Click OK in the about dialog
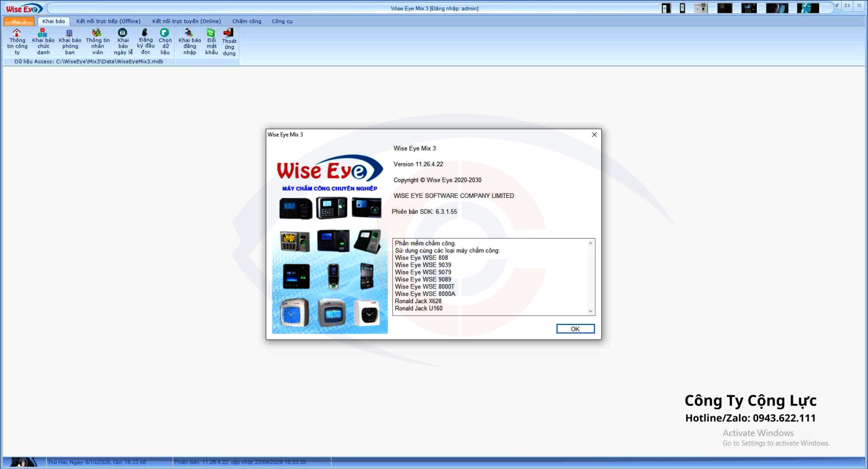 576,329
